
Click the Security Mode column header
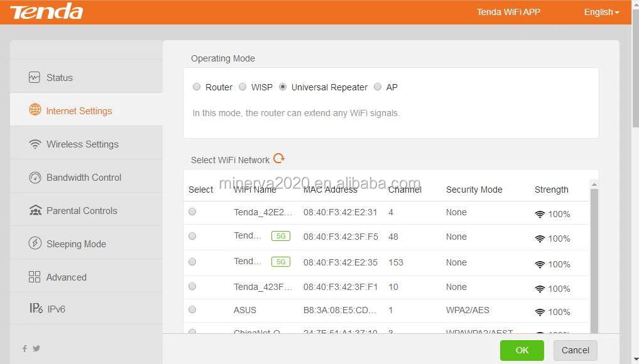click(474, 190)
